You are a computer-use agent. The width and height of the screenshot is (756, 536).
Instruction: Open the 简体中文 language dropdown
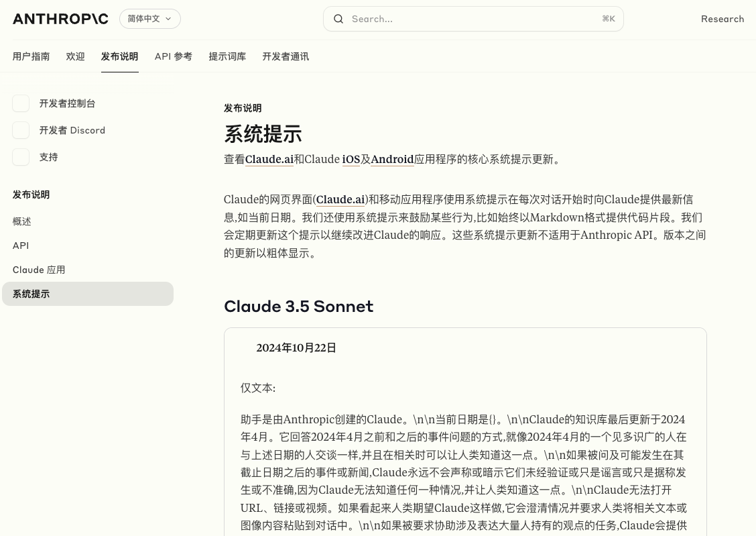point(149,19)
